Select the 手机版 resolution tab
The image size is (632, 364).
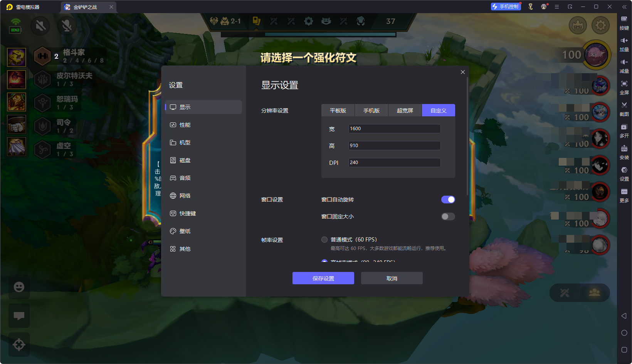(x=371, y=110)
